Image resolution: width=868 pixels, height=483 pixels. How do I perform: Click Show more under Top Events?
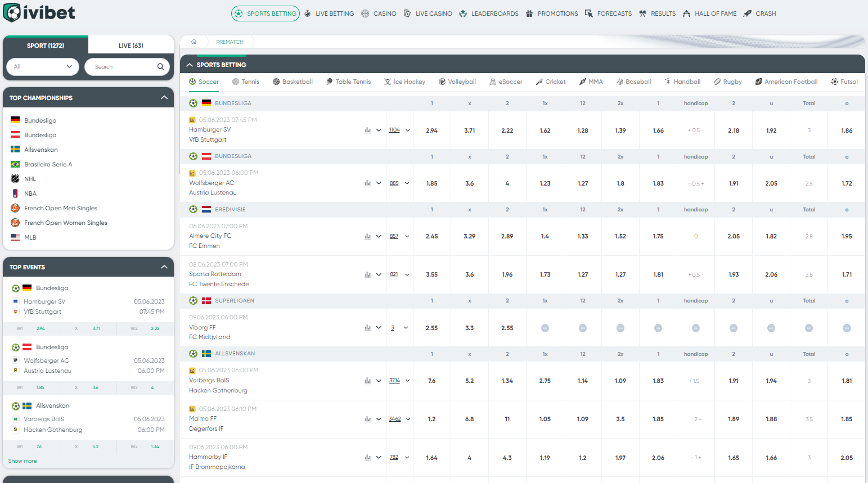tap(23, 461)
